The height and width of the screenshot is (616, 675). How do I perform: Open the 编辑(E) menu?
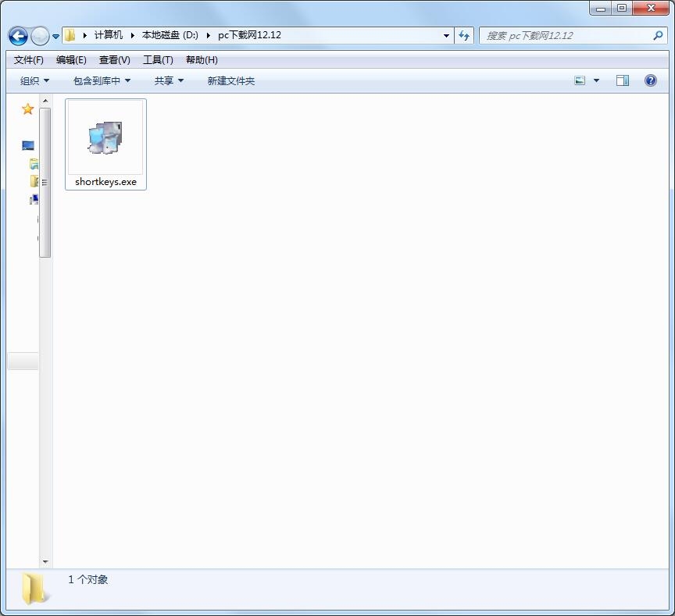(71, 60)
